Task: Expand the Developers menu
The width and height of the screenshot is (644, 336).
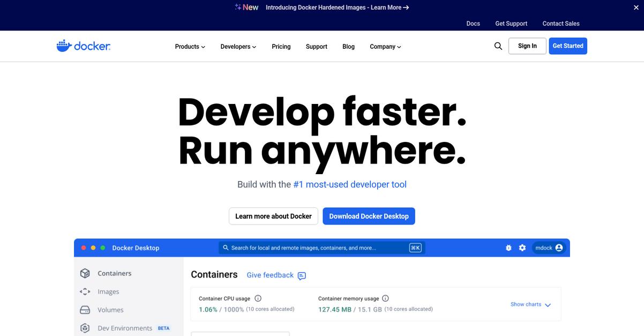Action: pos(238,47)
